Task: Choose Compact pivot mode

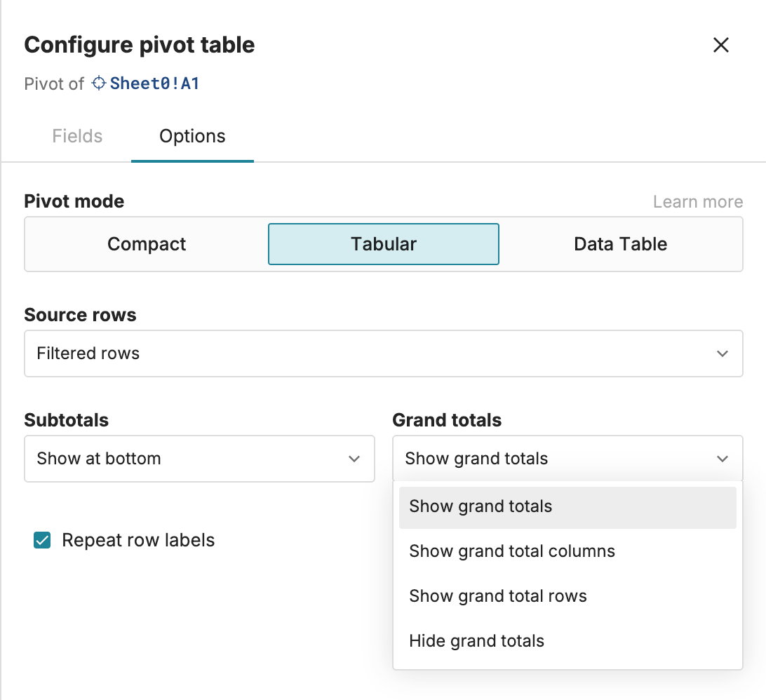Action: [147, 244]
